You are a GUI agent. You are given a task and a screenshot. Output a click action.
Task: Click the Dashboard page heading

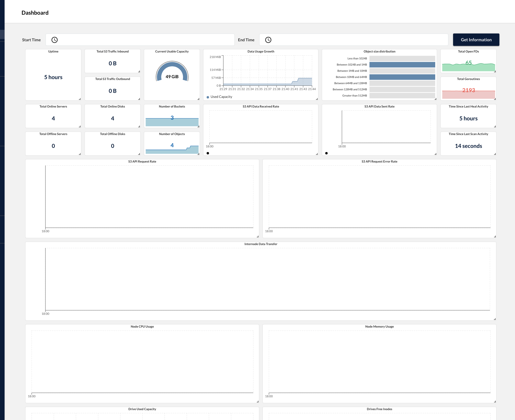click(x=35, y=13)
